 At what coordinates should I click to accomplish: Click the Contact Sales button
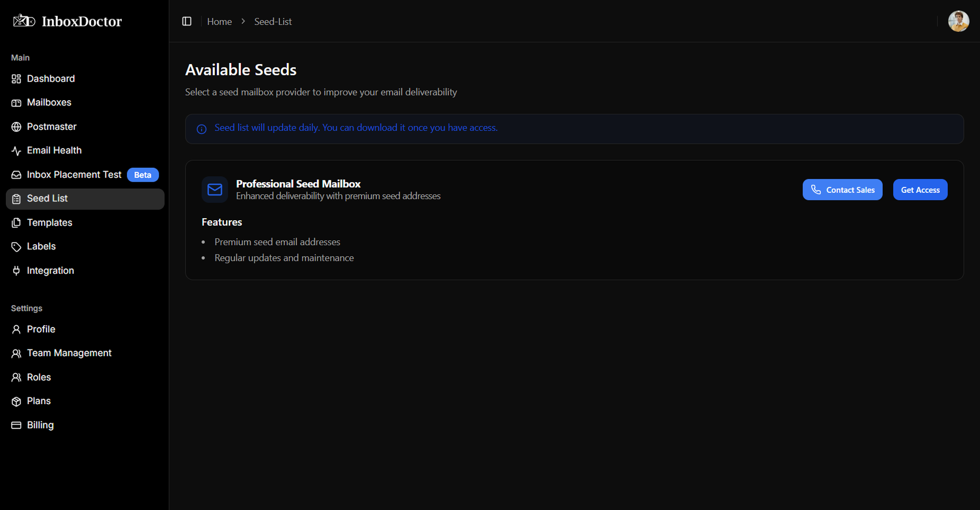click(842, 190)
